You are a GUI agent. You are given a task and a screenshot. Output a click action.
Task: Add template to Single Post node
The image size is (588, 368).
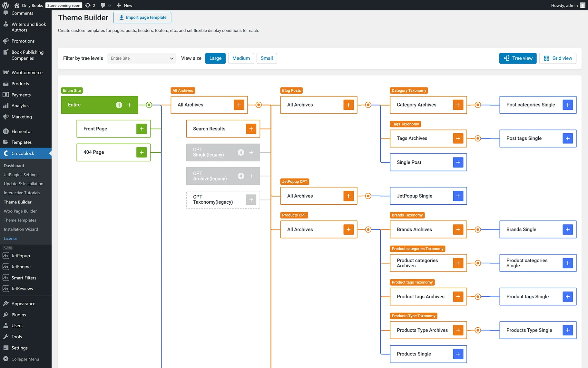click(x=458, y=162)
